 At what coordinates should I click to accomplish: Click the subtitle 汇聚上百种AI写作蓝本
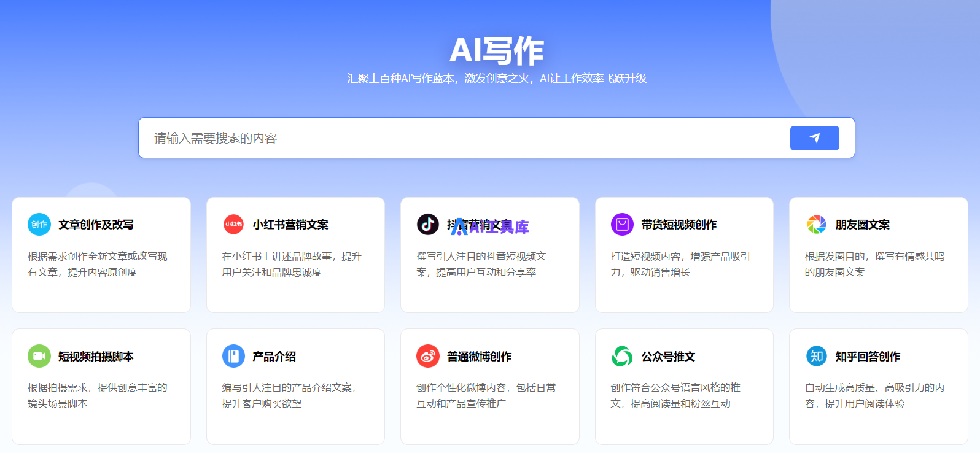(497, 79)
